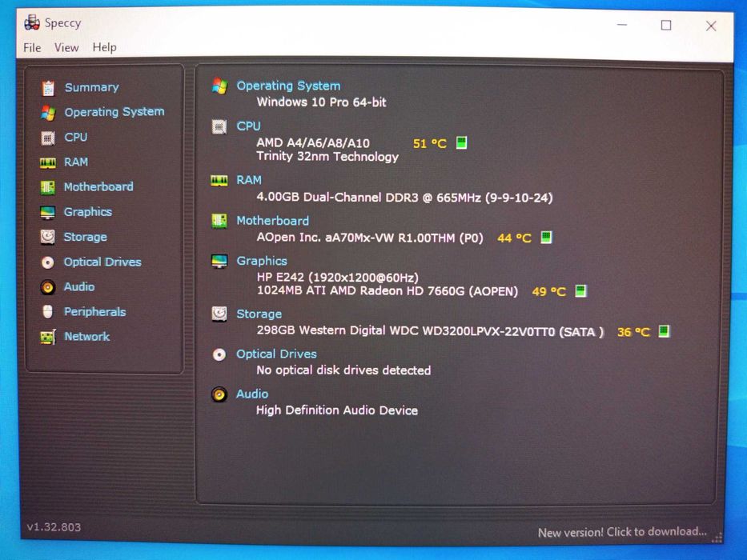Click the Graphics monitor icon in summary panel
This screenshot has height=560, width=747.
tap(219, 262)
